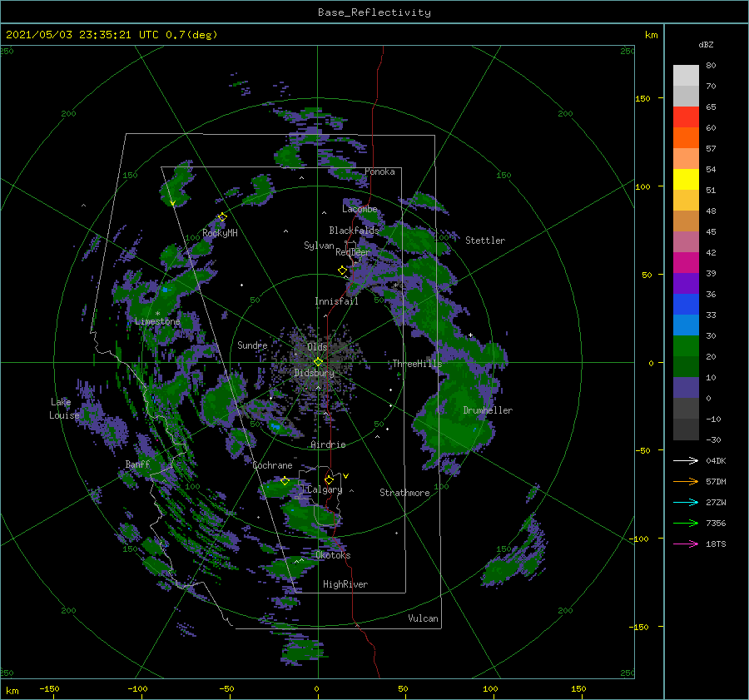Select the violet 36-39 dBZ swatch
This screenshot has width=749, height=700.
click(686, 284)
